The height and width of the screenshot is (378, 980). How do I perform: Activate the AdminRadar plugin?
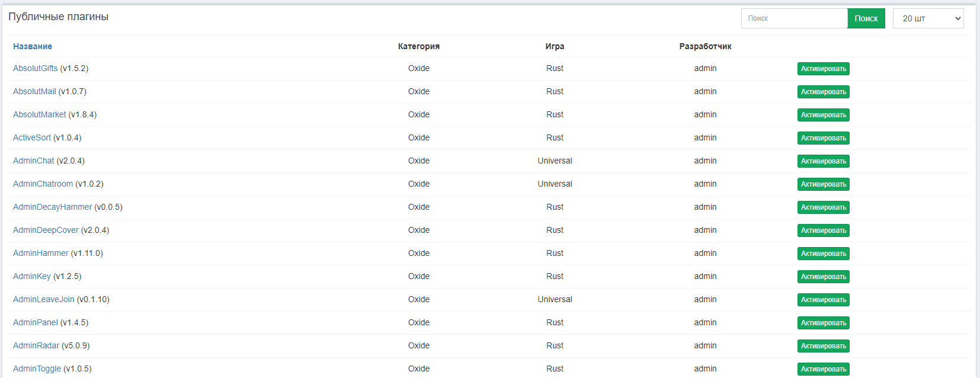pyautogui.click(x=823, y=346)
